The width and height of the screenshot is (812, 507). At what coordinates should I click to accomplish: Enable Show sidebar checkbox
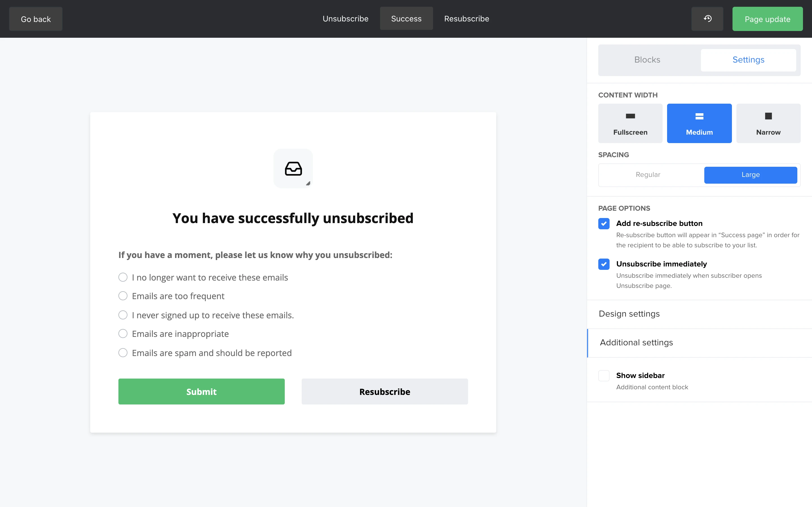(604, 375)
